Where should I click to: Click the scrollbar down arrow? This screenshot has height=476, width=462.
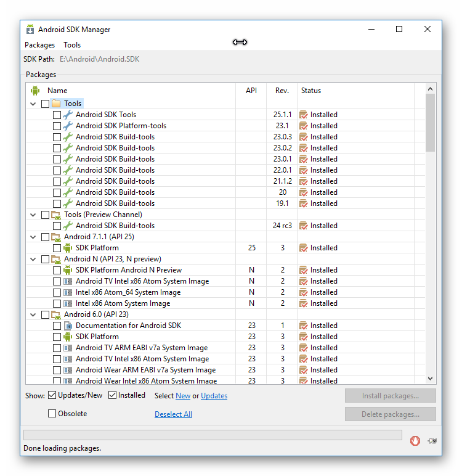[430, 378]
